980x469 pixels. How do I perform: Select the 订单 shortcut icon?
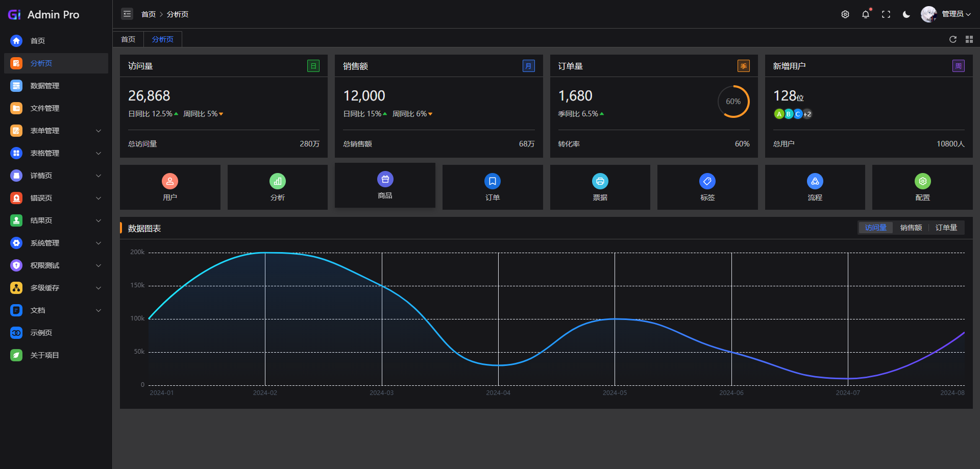pos(492,181)
